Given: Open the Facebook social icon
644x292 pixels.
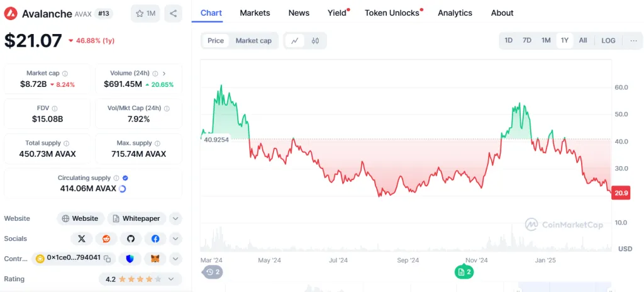Looking at the screenshot, I should pyautogui.click(x=155, y=239).
